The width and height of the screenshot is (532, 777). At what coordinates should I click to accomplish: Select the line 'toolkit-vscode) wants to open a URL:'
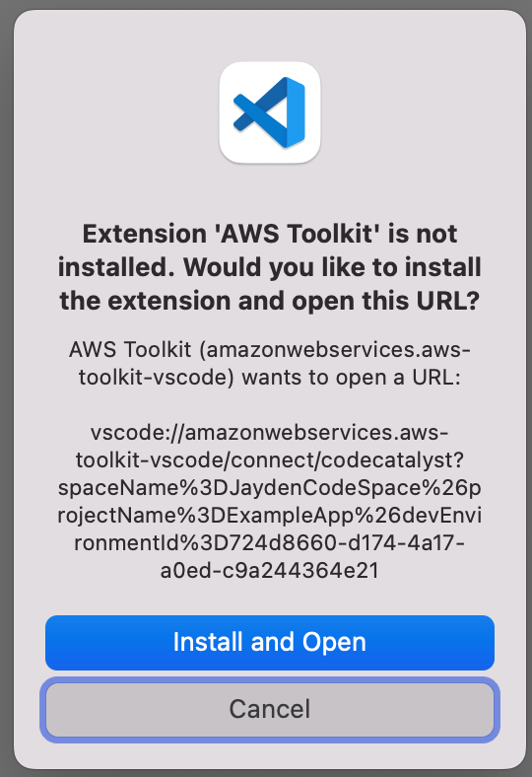[x=270, y=378]
